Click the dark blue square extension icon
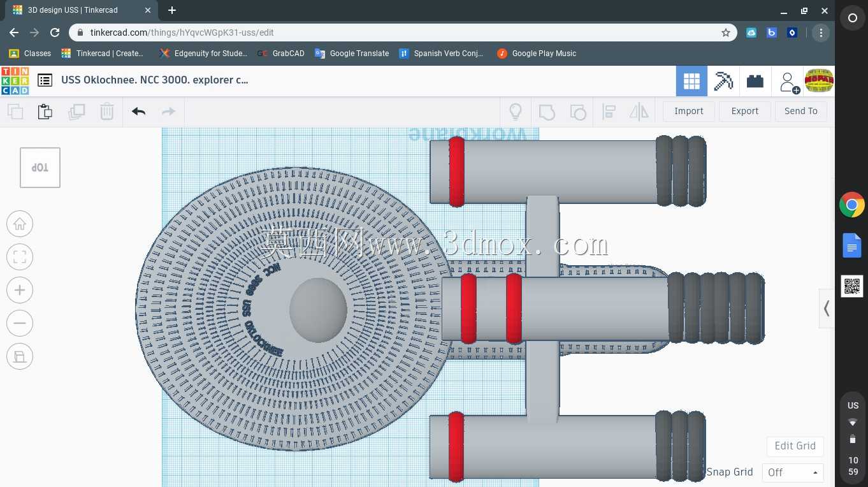Viewport: 868px width, 487px height. point(792,33)
